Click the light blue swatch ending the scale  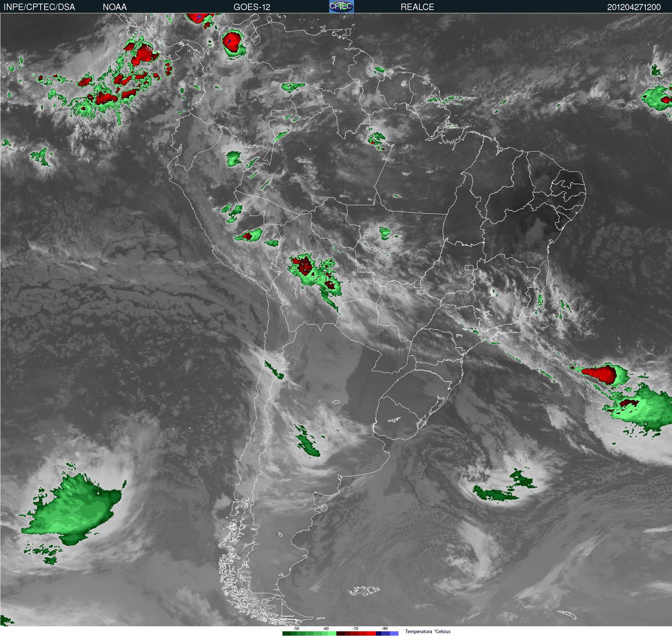tap(394, 633)
